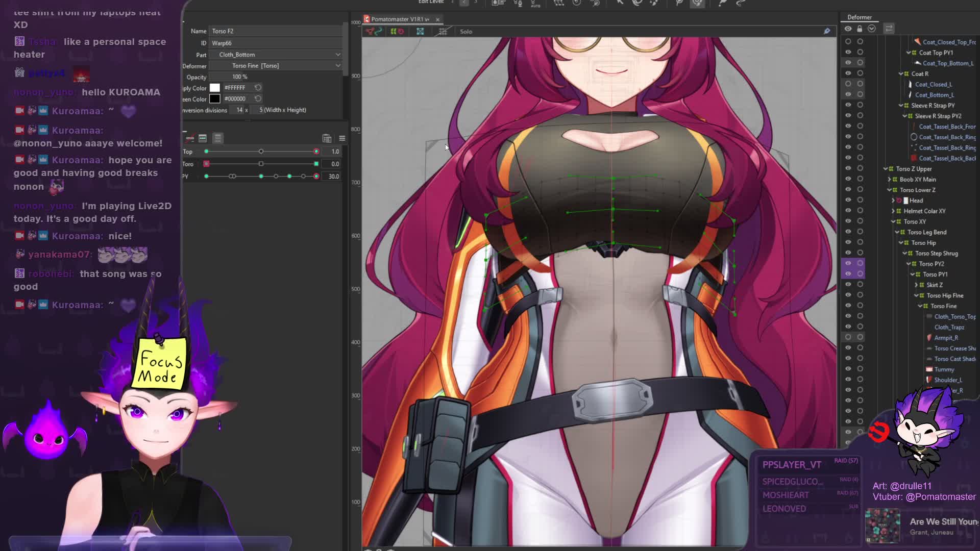Expand the Boob XY Main deformer
Viewport: 980px width, 551px height.
click(889, 180)
